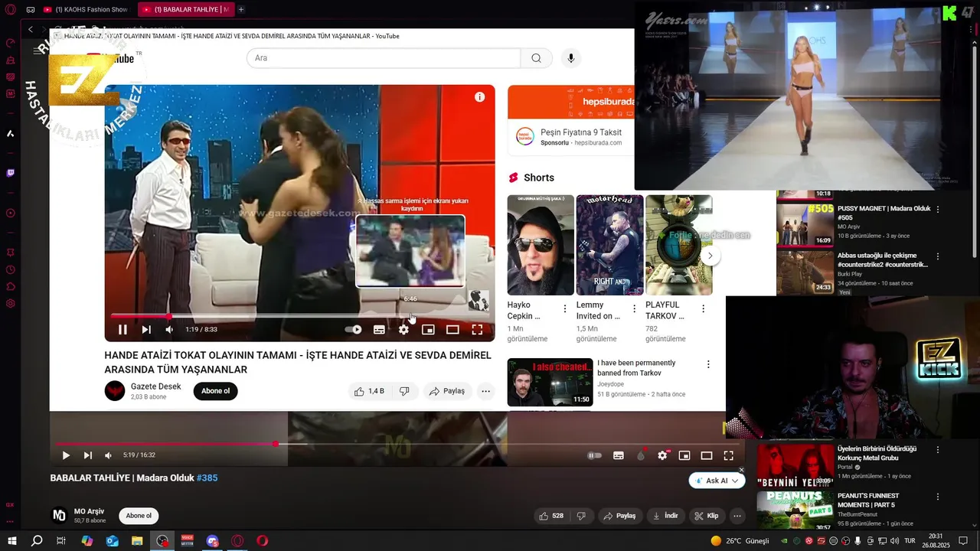Open menu for PUSSY MAGNET video
The width and height of the screenshot is (980, 551).
coord(938,209)
